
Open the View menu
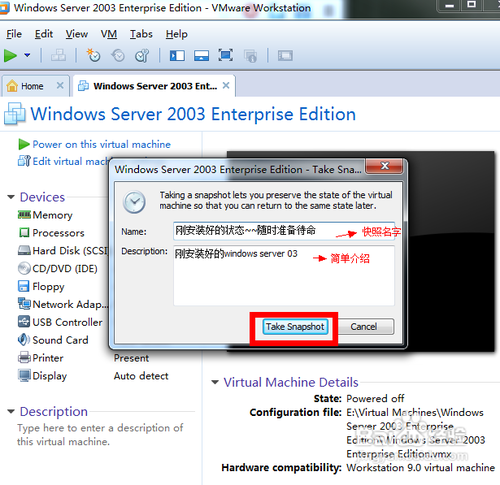coord(77,34)
